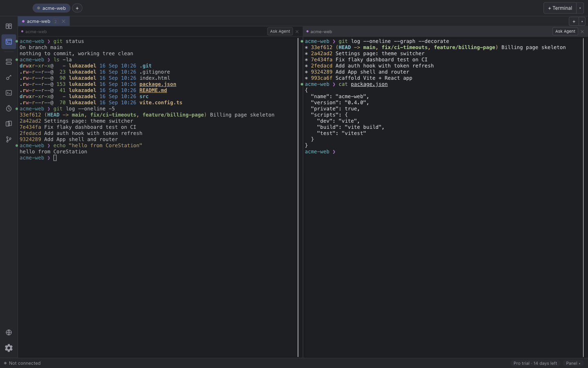Close the acme-web tab
The image size is (588, 368).
pos(63,21)
